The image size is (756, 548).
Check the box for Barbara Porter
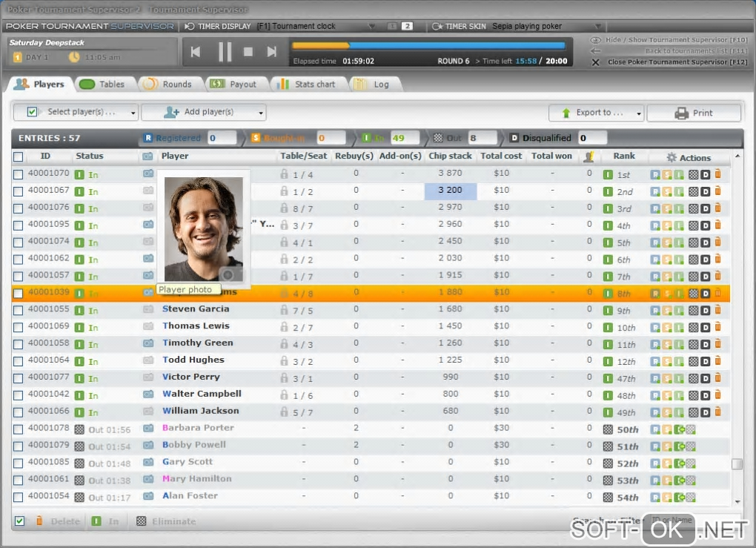(x=18, y=429)
